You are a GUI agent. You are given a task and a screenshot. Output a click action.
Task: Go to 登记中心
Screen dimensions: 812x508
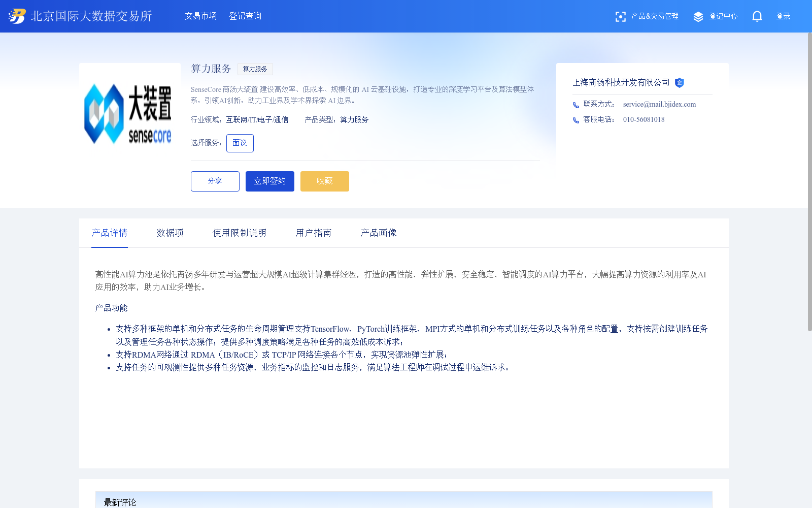(x=723, y=16)
